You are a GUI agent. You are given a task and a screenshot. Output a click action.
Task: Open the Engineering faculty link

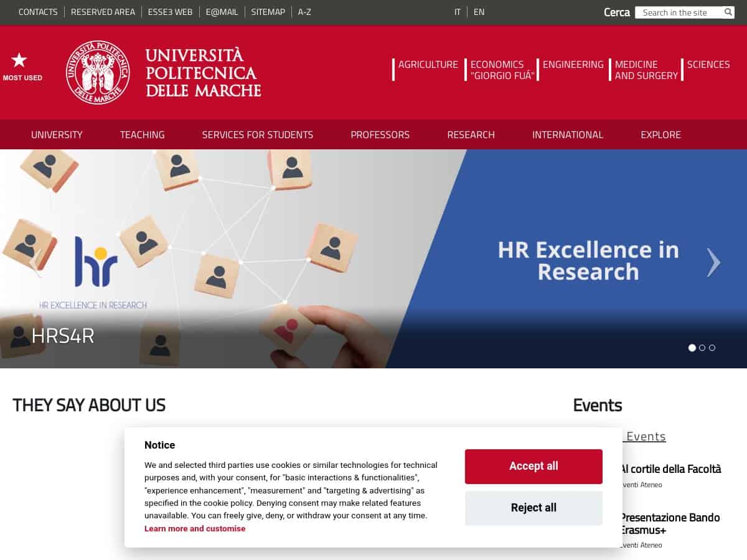point(573,64)
